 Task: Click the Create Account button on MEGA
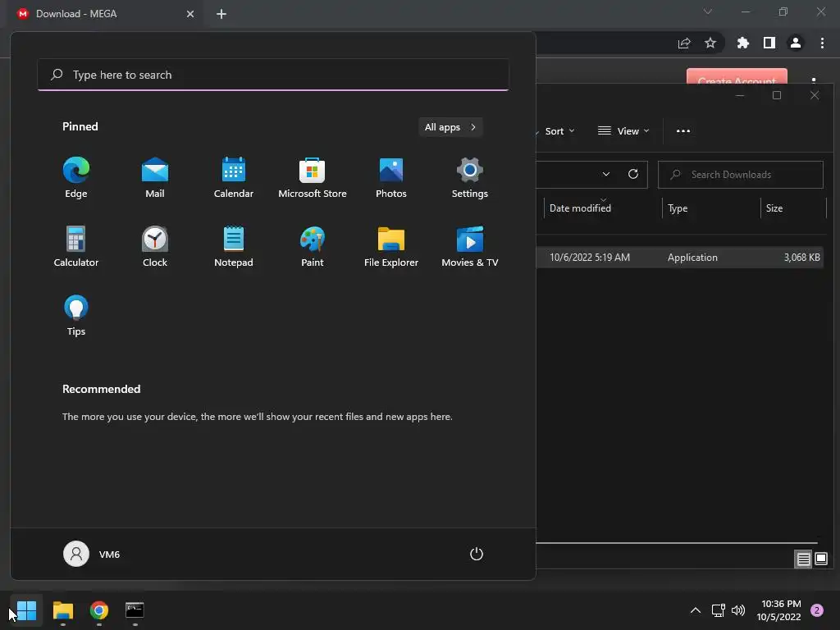point(737,76)
